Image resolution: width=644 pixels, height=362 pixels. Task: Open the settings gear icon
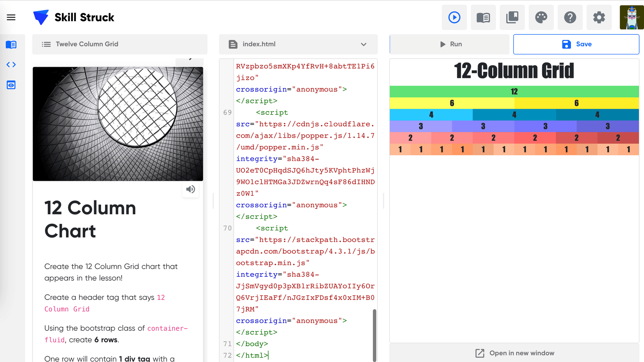(x=599, y=17)
